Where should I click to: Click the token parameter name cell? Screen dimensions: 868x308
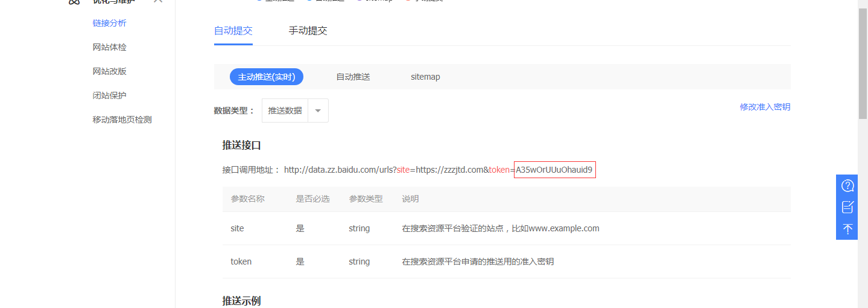pos(241,261)
